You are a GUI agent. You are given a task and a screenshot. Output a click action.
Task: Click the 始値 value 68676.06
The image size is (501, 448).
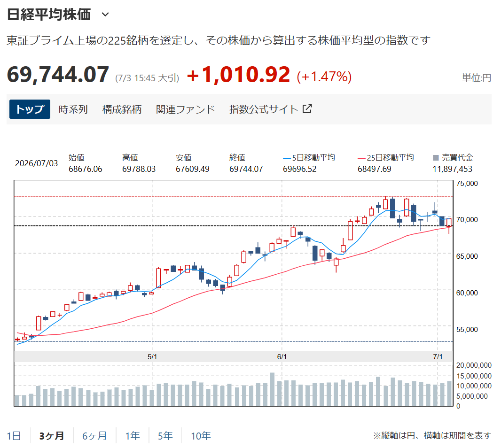(x=86, y=169)
